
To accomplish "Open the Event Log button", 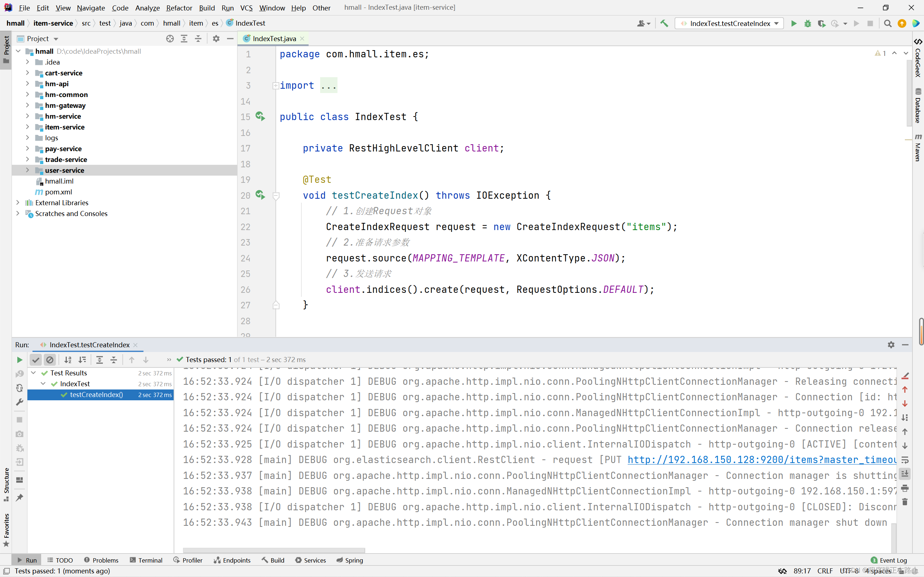I will click(x=889, y=560).
